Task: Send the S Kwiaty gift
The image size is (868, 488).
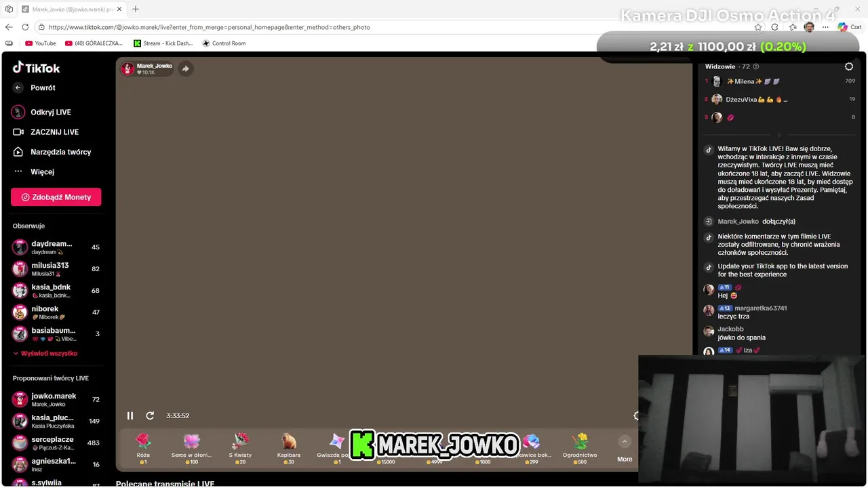Action: pyautogui.click(x=240, y=449)
